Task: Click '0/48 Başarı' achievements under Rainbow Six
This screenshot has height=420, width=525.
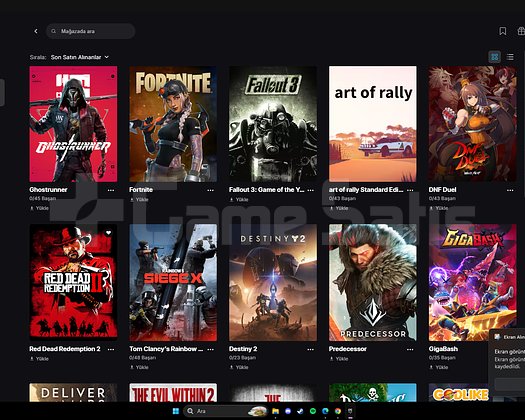Action: pyautogui.click(x=142, y=357)
